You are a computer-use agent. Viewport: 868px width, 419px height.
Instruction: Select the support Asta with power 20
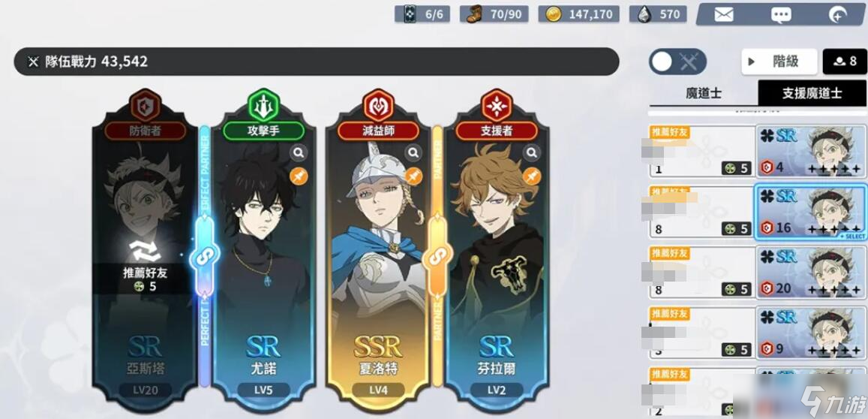point(811,272)
